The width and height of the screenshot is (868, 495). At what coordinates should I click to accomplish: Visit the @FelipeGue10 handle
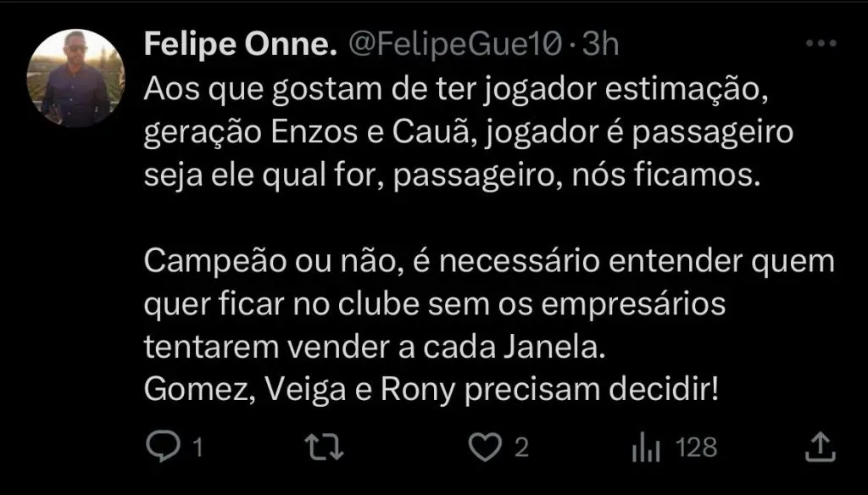pos(453,46)
